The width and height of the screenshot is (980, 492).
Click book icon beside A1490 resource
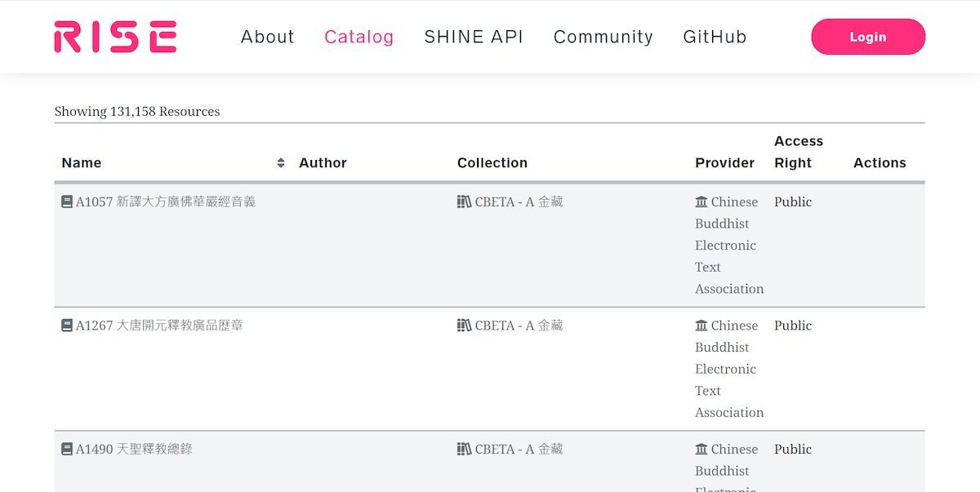click(x=67, y=449)
